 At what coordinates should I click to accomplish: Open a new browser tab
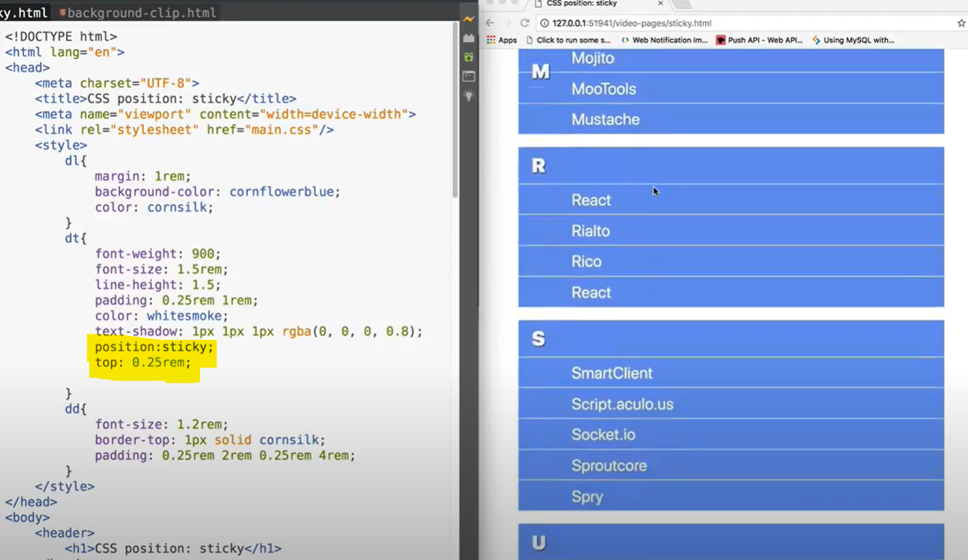pos(683,4)
